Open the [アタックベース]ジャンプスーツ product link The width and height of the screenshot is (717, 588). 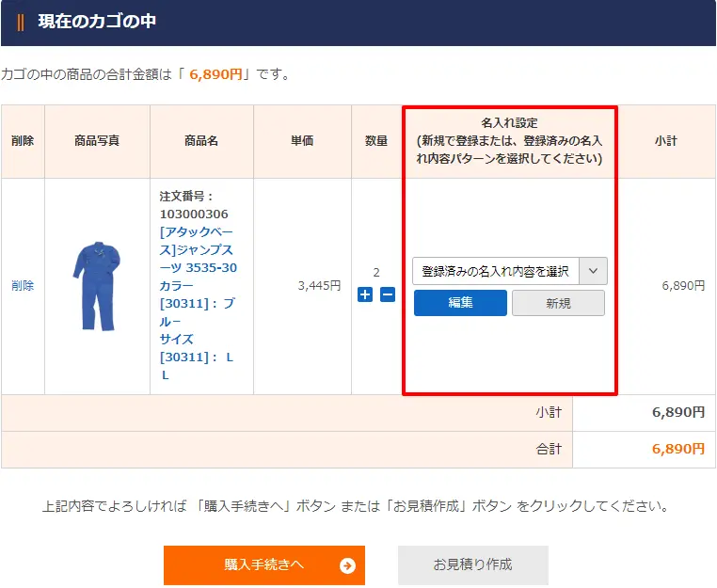click(198, 249)
